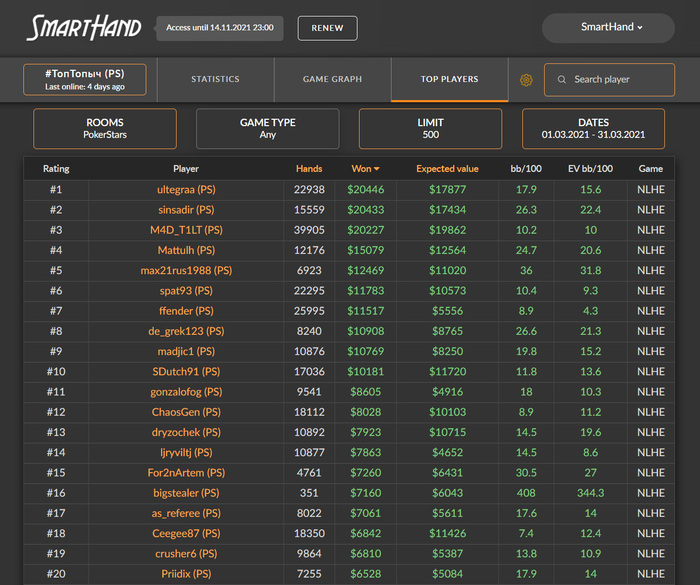The width and height of the screenshot is (700, 585).
Task: Open player max21rus1988 (PS)
Action: [186, 271]
